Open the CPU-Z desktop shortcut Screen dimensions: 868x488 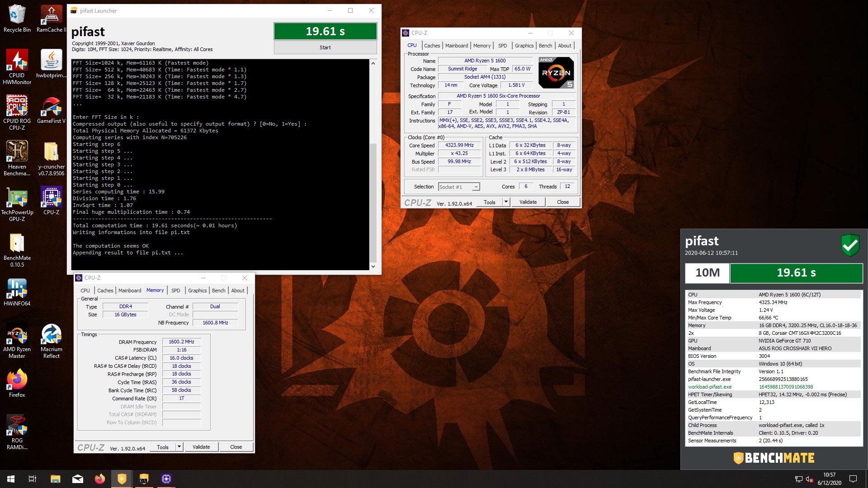(51, 201)
